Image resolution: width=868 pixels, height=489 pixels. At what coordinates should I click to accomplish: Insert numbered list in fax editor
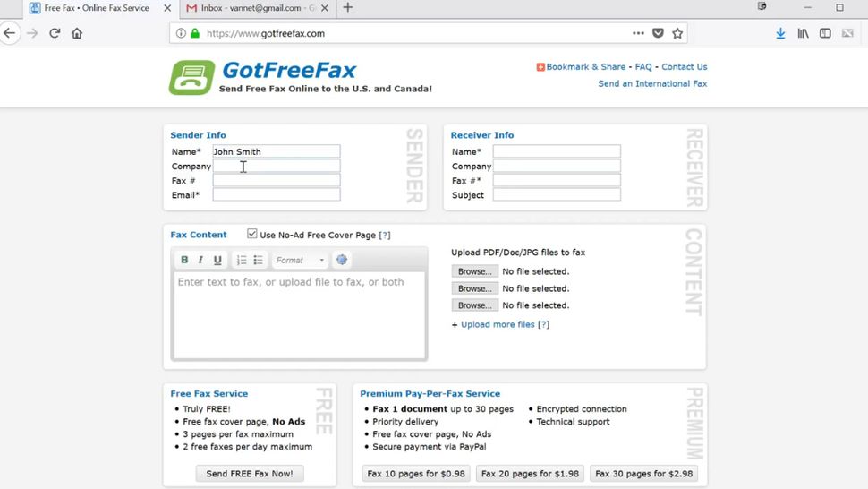pyautogui.click(x=242, y=260)
